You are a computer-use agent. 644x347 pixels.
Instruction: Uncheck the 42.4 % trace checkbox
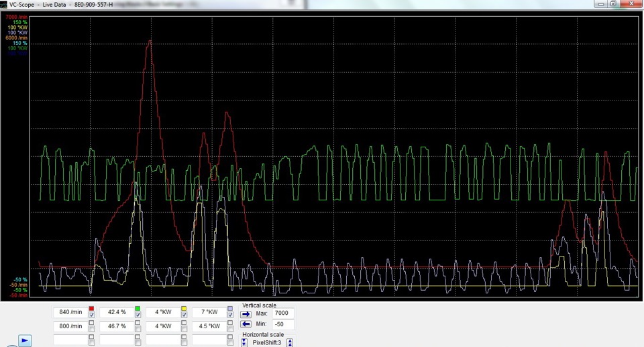[138, 315]
